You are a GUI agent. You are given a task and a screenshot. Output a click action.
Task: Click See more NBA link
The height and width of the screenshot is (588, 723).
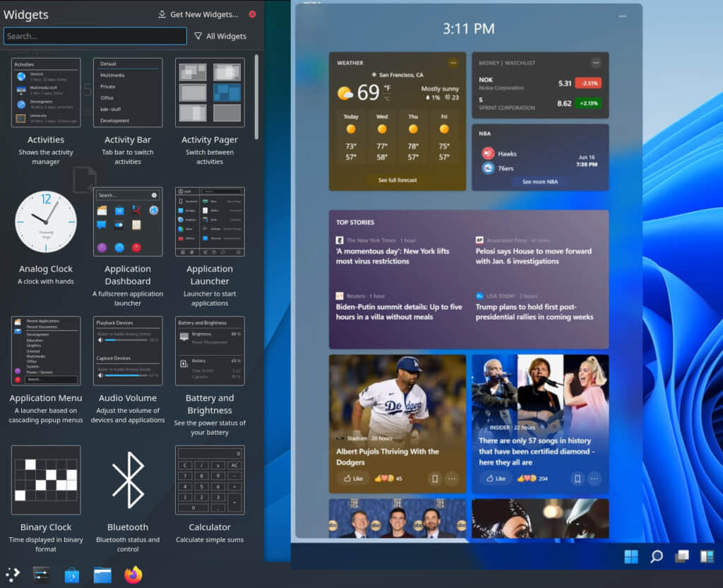coord(540,182)
